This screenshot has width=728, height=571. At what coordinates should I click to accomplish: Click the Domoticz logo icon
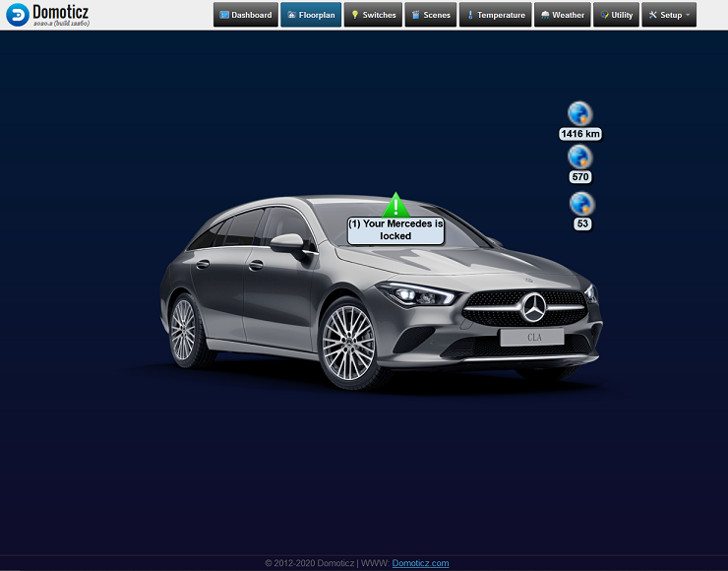coord(18,15)
